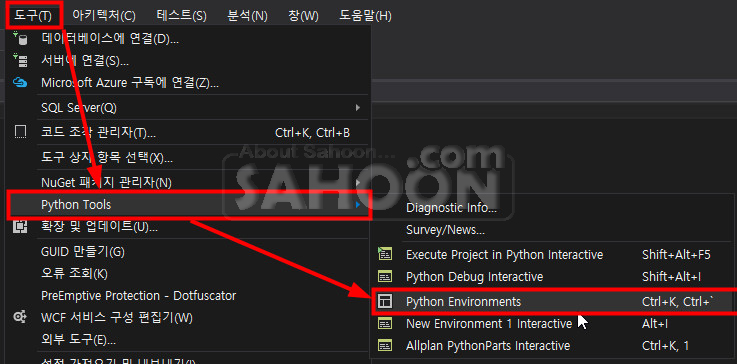
Task: Click the code snippet manager icon
Action: tap(20, 133)
